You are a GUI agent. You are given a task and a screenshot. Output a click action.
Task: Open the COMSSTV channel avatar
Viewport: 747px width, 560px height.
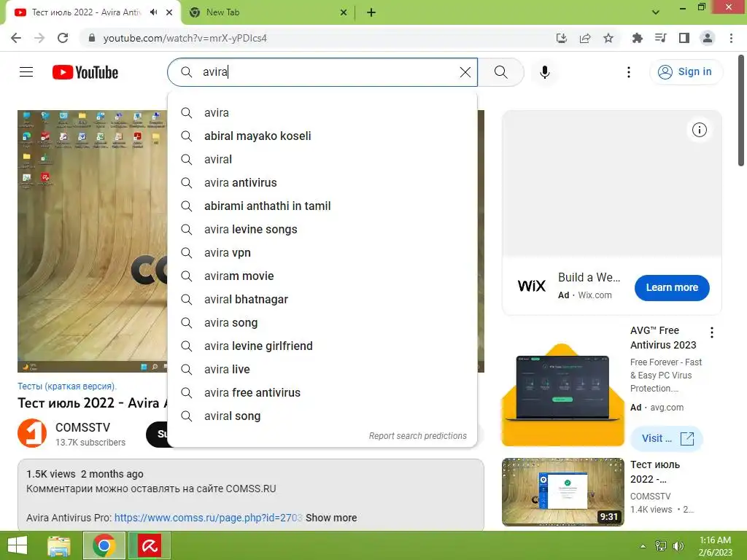coord(32,433)
